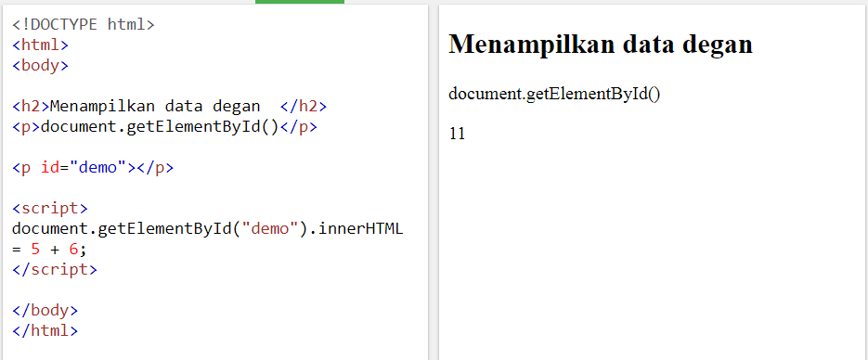868x360 pixels.
Task: Click the '= 5 + 6;' code line
Action: [x=50, y=250]
